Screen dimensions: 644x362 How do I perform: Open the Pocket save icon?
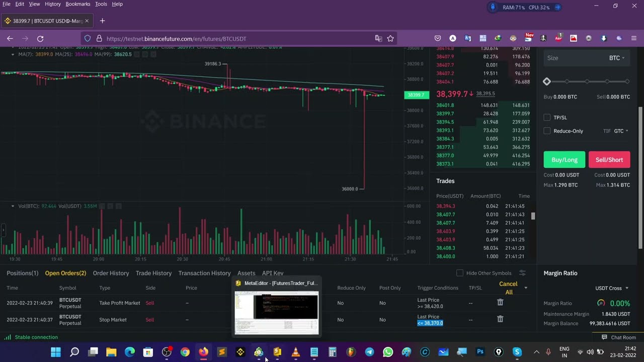pyautogui.click(x=438, y=38)
